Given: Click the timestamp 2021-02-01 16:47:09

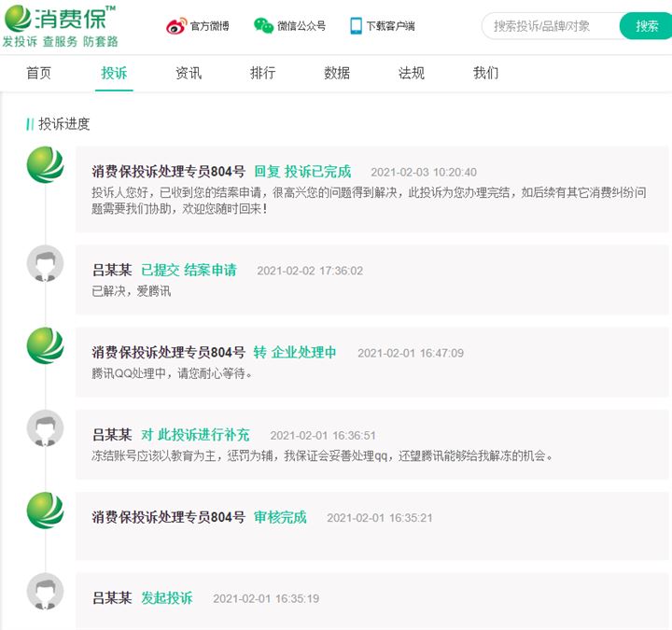Looking at the screenshot, I should coord(411,353).
